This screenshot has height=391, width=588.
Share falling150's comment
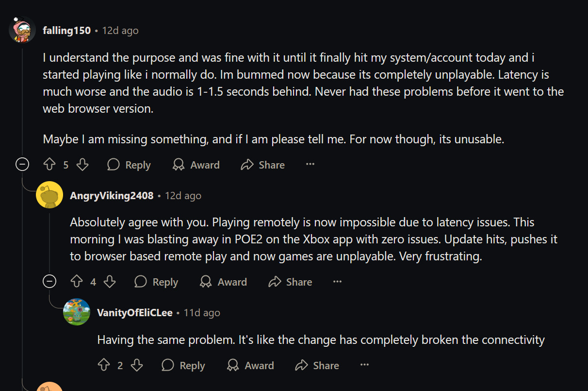pyautogui.click(x=262, y=165)
